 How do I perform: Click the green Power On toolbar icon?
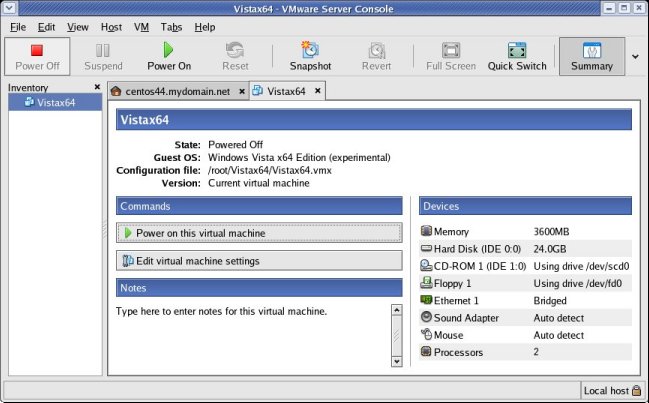[x=168, y=50]
